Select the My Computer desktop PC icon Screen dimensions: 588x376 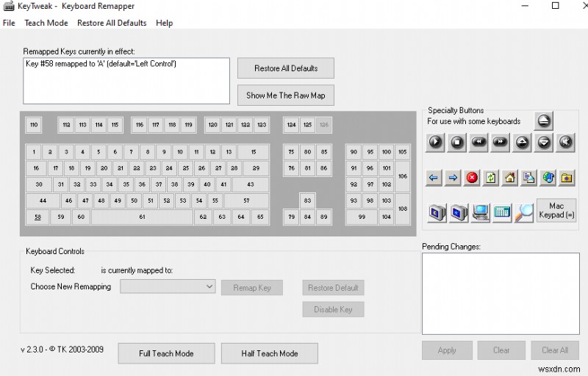click(x=481, y=213)
